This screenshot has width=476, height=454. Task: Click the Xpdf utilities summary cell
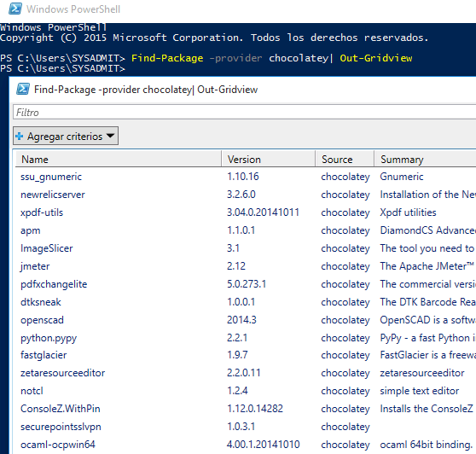tap(408, 212)
